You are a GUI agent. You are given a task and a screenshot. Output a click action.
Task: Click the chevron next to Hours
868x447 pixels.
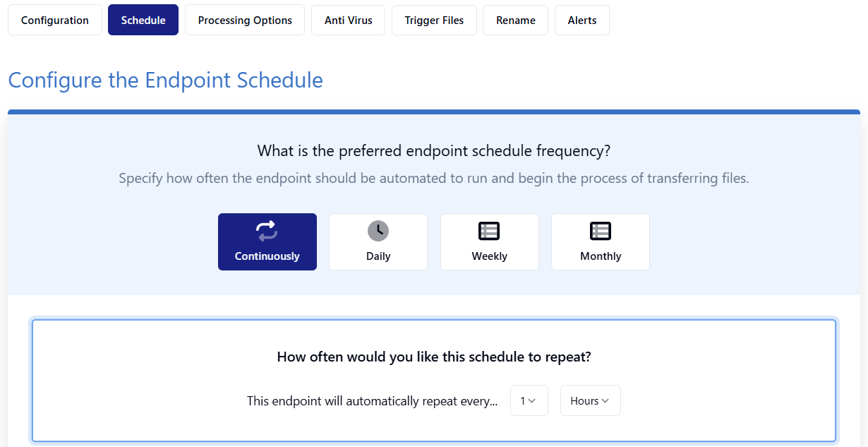tap(605, 401)
